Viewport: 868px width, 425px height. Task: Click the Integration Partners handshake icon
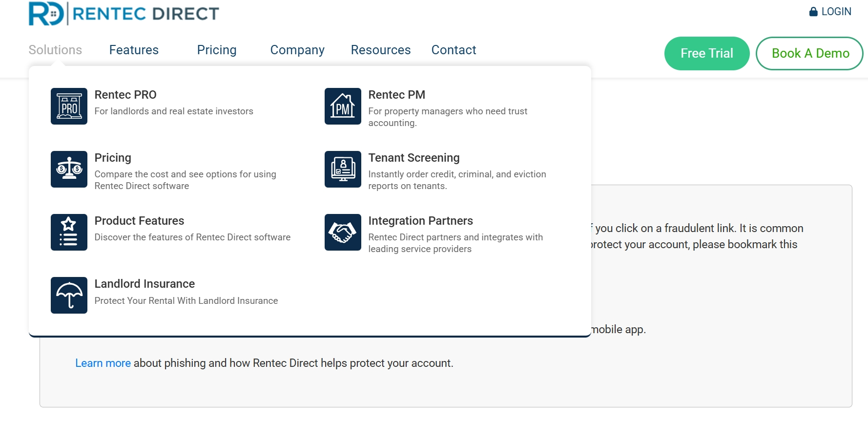point(343,232)
